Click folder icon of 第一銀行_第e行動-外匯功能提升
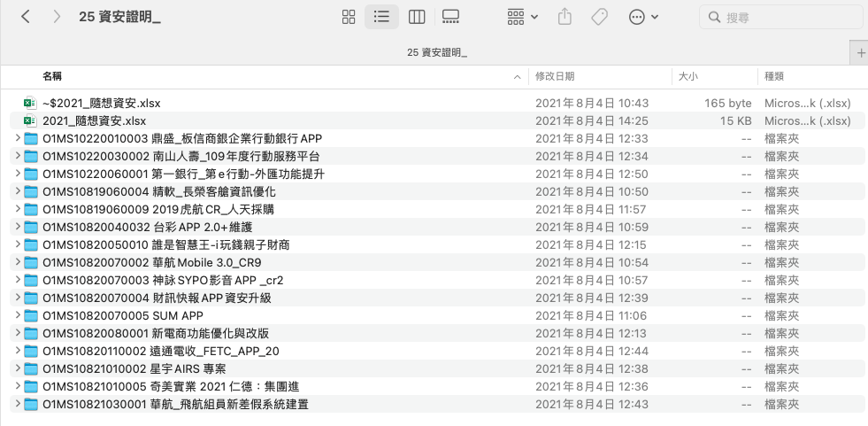 [31, 174]
